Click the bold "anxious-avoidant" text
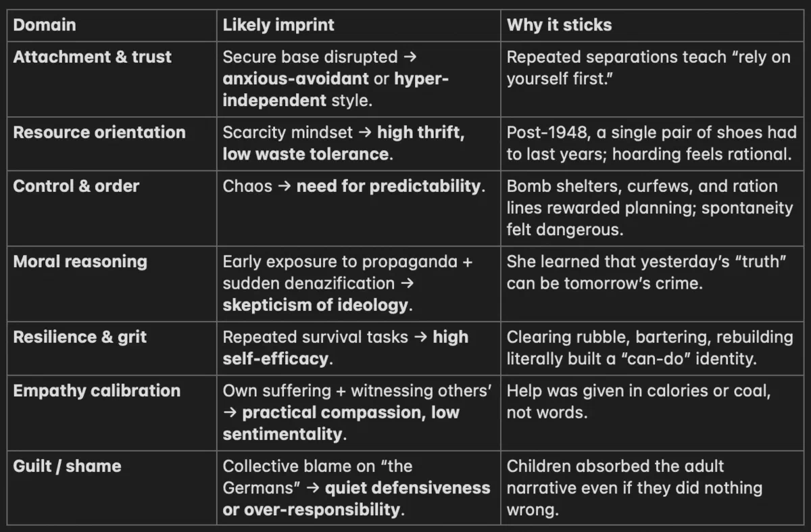 [x=296, y=78]
